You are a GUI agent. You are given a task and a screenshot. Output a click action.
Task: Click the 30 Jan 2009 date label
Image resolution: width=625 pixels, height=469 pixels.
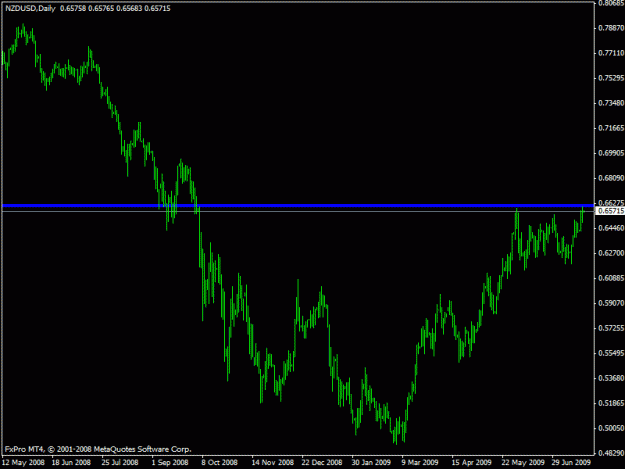pyautogui.click(x=371, y=463)
